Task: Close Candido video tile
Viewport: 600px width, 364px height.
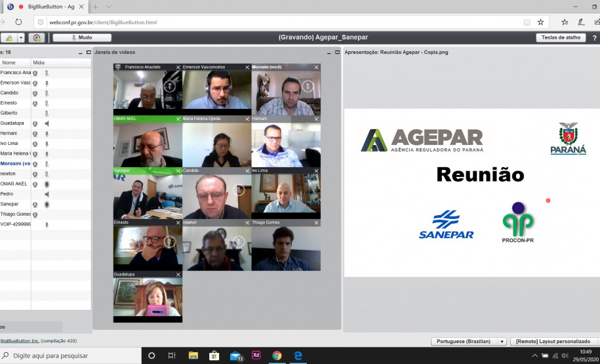Action: (247, 171)
